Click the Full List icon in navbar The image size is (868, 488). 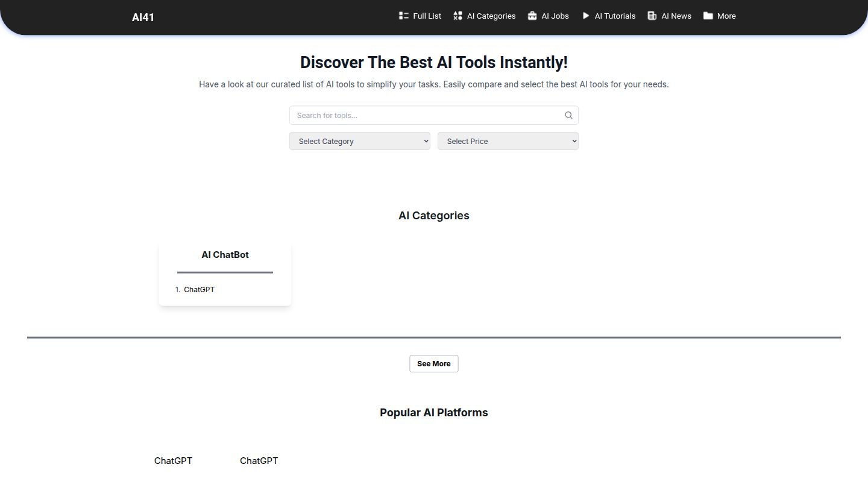pyautogui.click(x=403, y=16)
